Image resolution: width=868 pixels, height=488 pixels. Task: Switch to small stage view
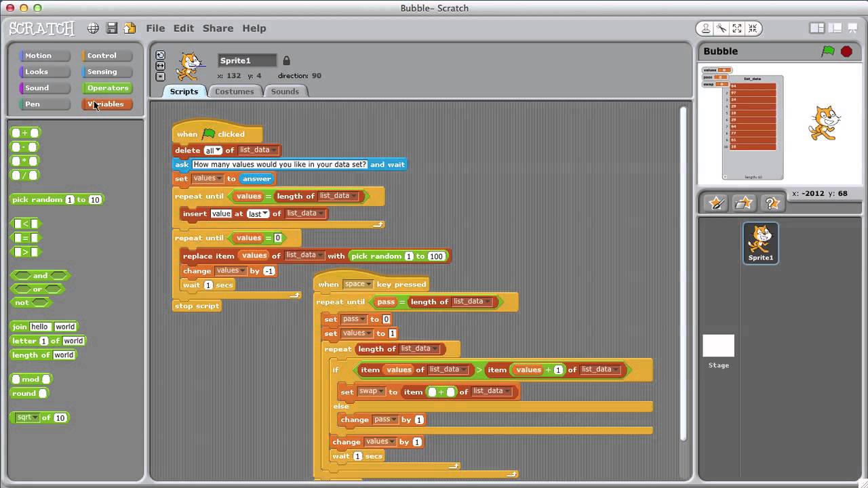(x=817, y=28)
